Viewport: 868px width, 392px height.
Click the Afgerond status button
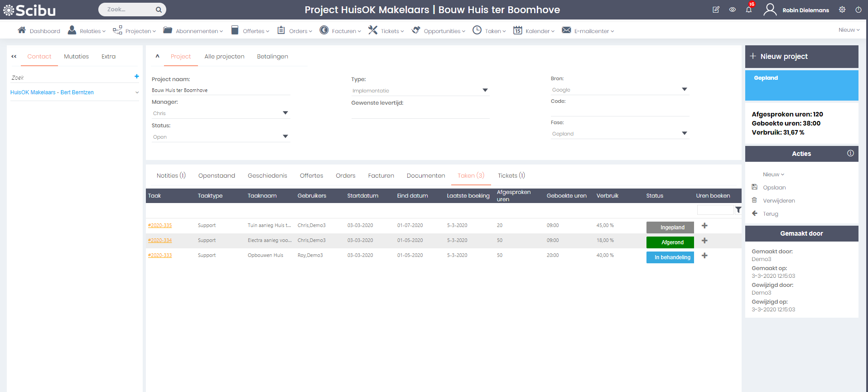point(670,242)
